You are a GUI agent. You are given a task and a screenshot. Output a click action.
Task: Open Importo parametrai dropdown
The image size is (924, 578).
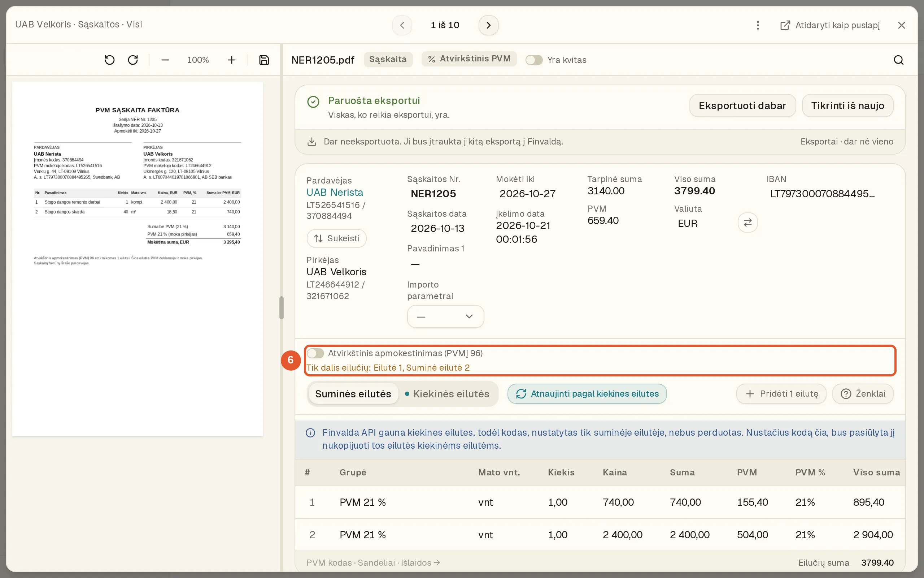click(446, 316)
